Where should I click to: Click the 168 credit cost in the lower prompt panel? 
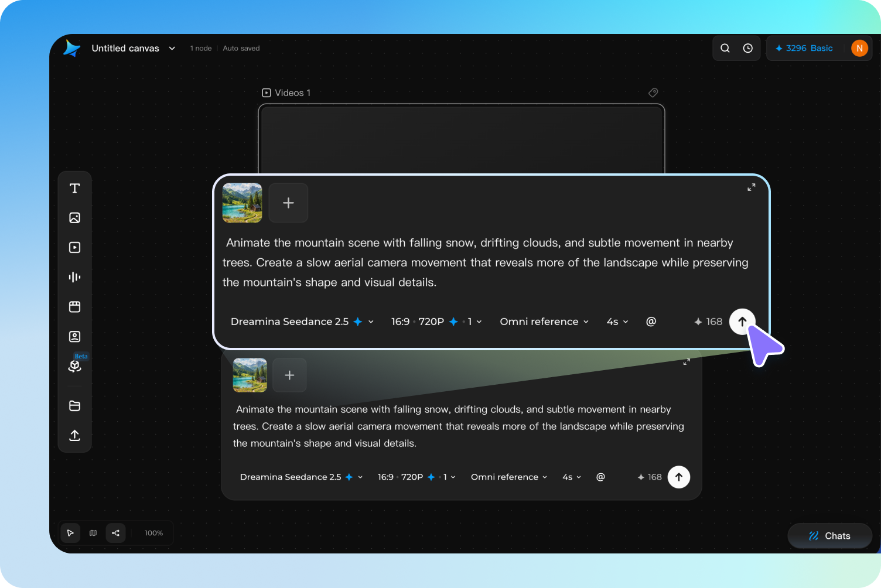coord(650,477)
